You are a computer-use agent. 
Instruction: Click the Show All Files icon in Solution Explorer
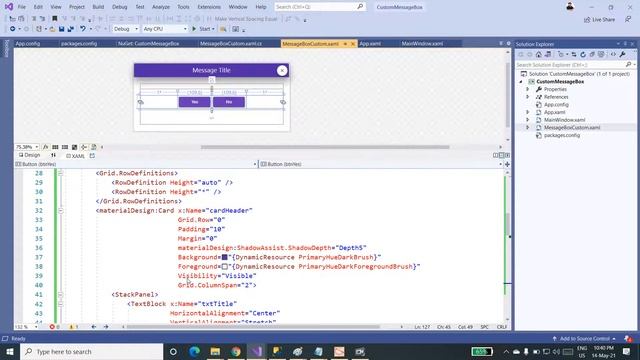point(601,54)
